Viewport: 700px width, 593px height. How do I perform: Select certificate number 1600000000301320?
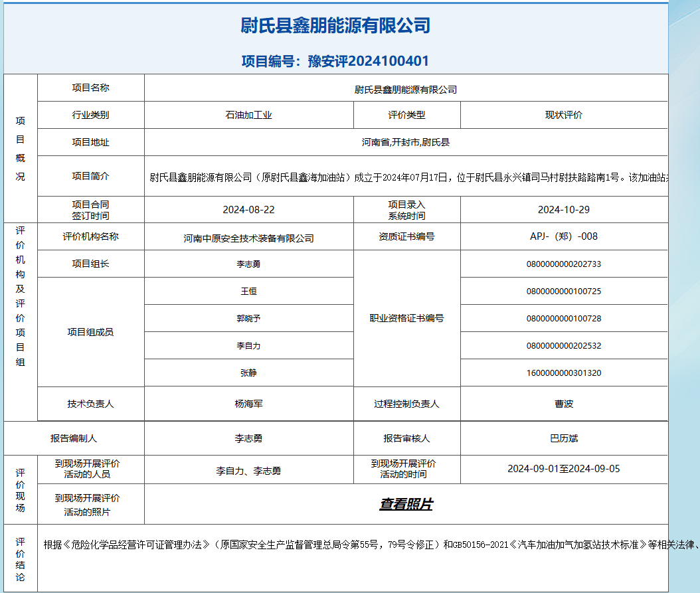(564, 373)
